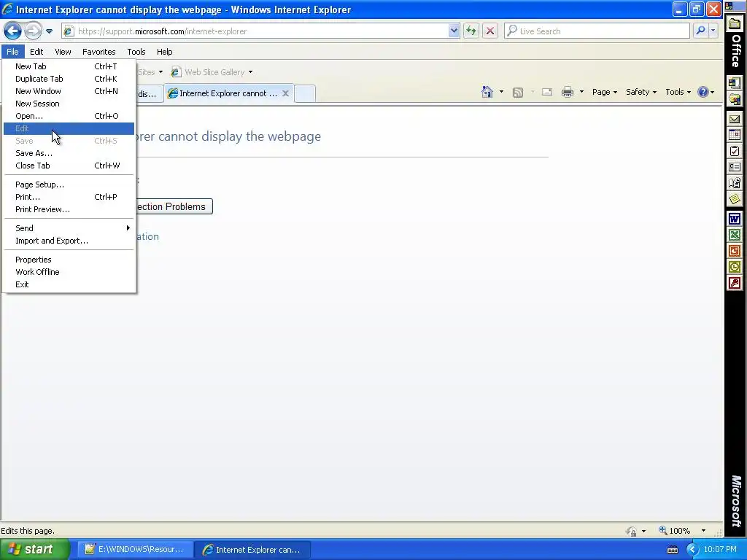Image resolution: width=747 pixels, height=560 pixels.
Task: Click New Contact card icon on Office bar
Action: click(x=734, y=167)
